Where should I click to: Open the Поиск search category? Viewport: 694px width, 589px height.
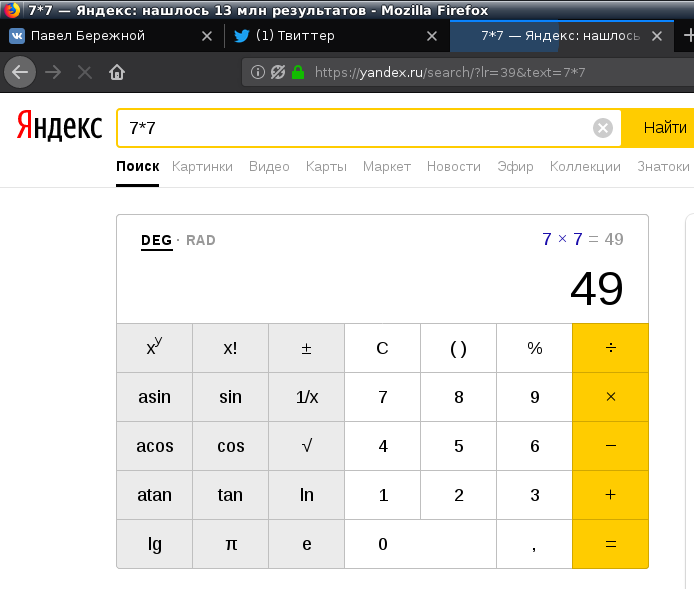coord(138,166)
